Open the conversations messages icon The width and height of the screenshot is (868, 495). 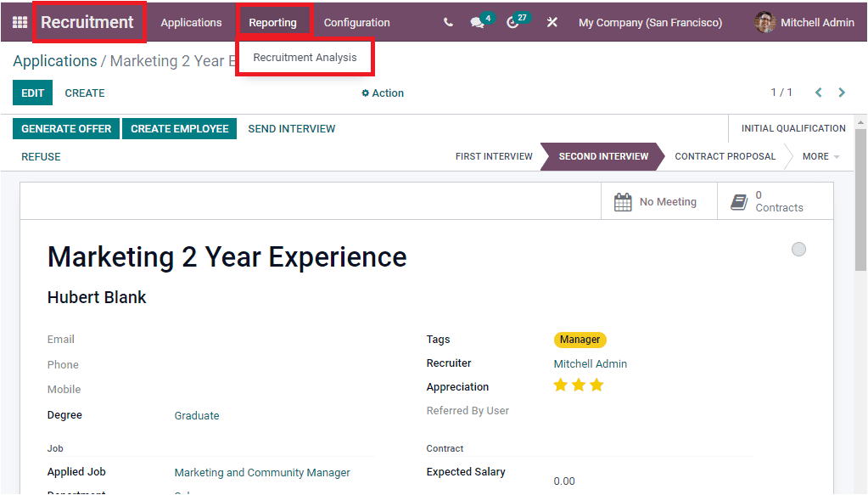478,22
